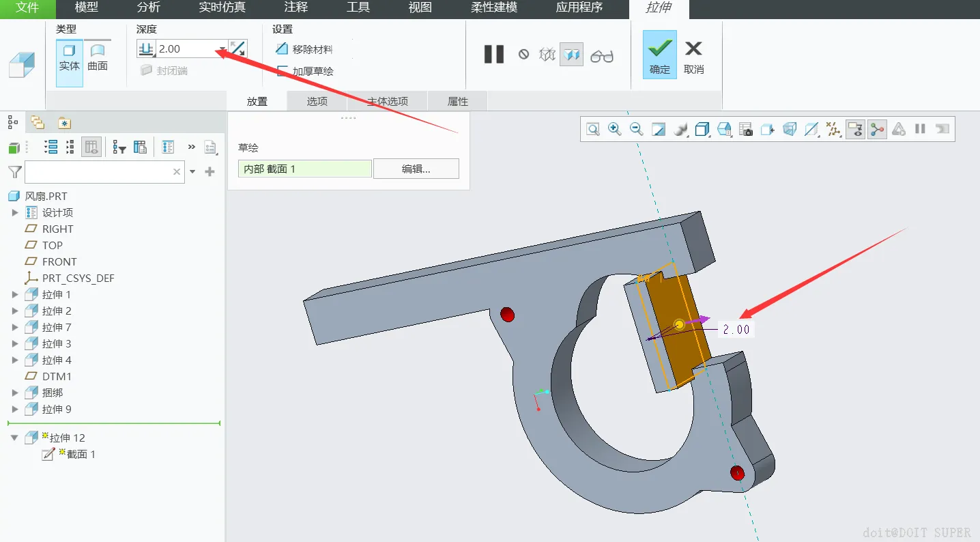980x542 pixels.
Task: Expand the 捆绑 feature node
Action: pos(15,393)
